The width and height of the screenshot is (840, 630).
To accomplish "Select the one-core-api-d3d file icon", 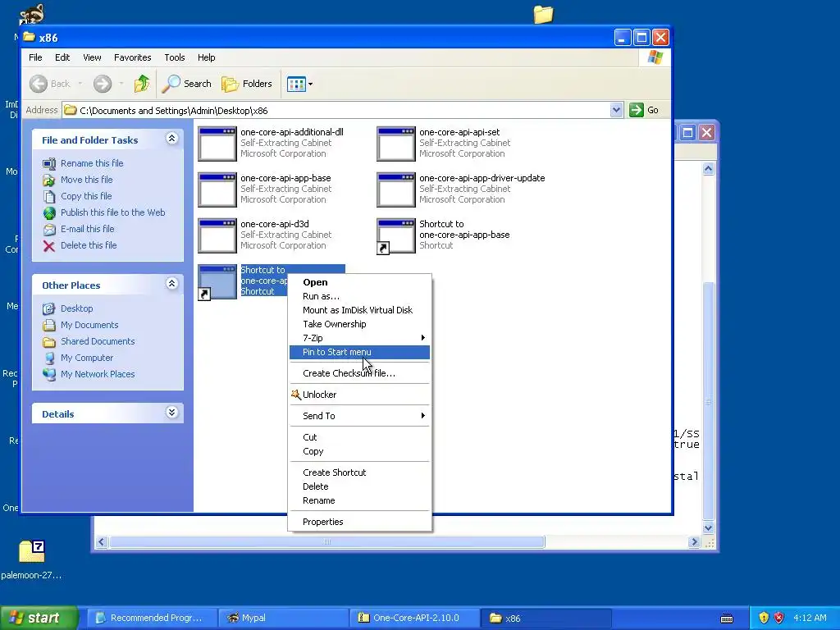I will pos(217,235).
